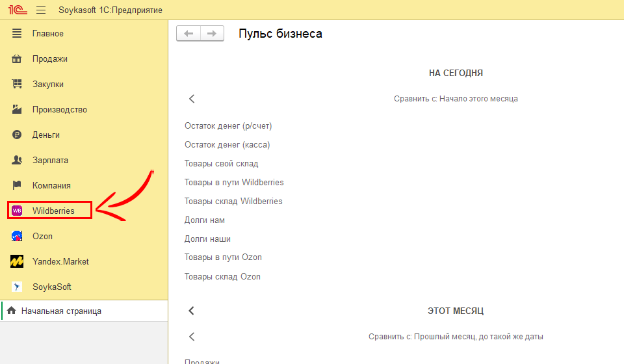The height and width of the screenshot is (364, 624).
Task: Collapse the НА СЕГОДНЯ comparison chevron
Action: (x=192, y=99)
